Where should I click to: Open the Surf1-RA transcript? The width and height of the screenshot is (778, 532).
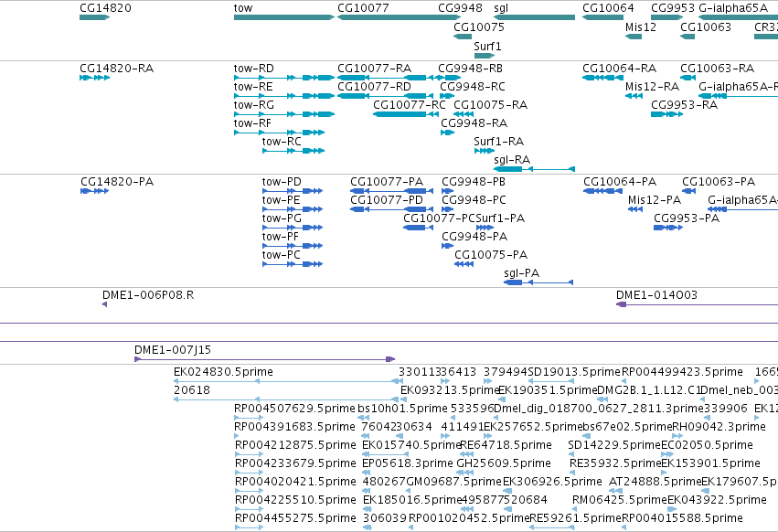(x=485, y=151)
